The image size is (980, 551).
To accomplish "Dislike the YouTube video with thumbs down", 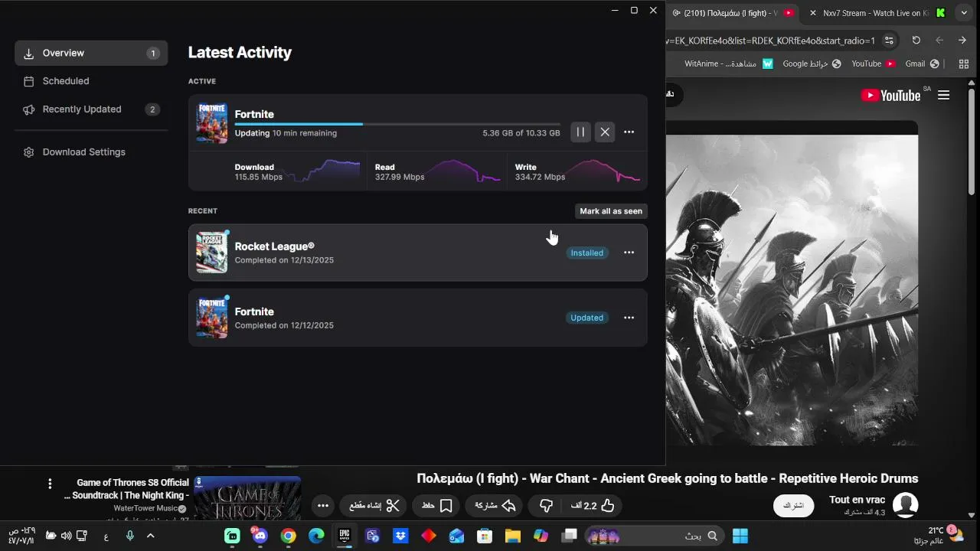I will tap(546, 506).
